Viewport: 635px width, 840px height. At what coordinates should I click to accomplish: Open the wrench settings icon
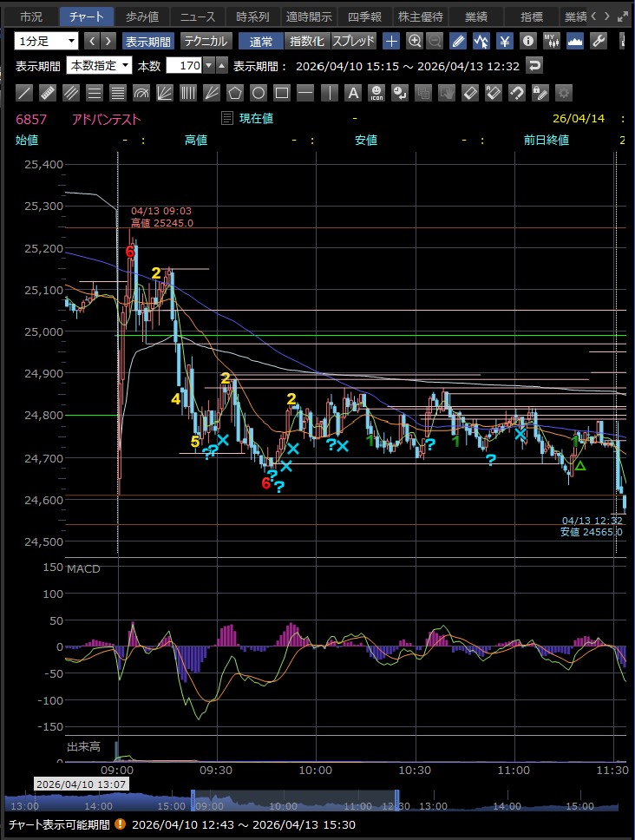[598, 41]
